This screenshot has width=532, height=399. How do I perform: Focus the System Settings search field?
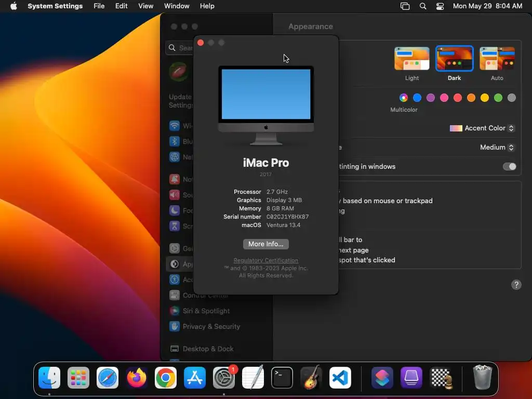pos(179,48)
